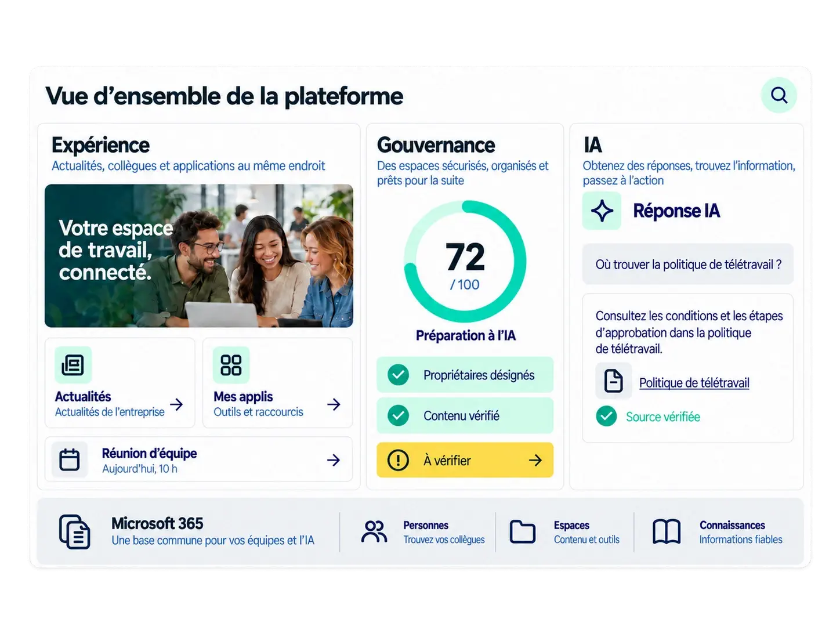840x630 pixels.
Task: Go to Personnes in the bottom bar
Action: pos(426,525)
